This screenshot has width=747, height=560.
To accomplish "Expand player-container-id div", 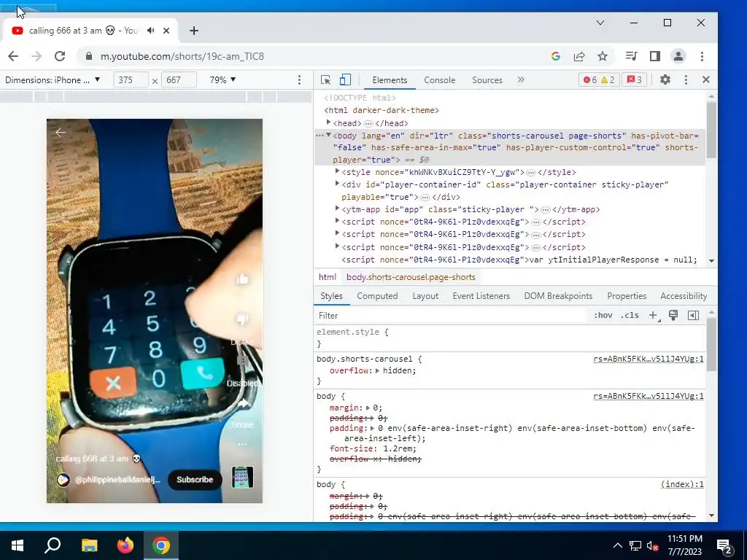I will coord(337,184).
